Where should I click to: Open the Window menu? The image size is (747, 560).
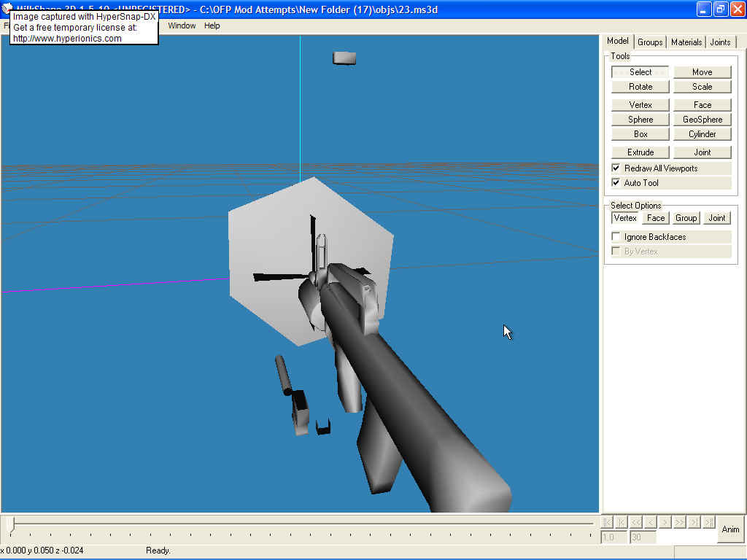click(182, 26)
